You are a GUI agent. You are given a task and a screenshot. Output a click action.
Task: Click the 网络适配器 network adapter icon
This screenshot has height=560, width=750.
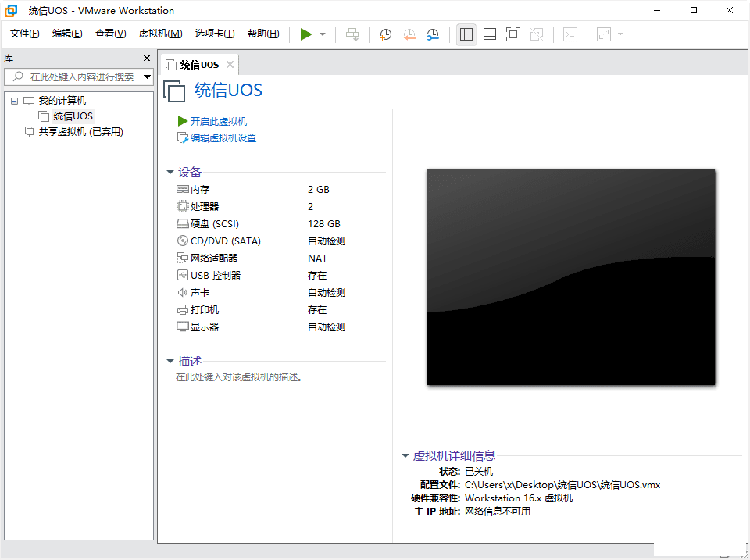182,259
